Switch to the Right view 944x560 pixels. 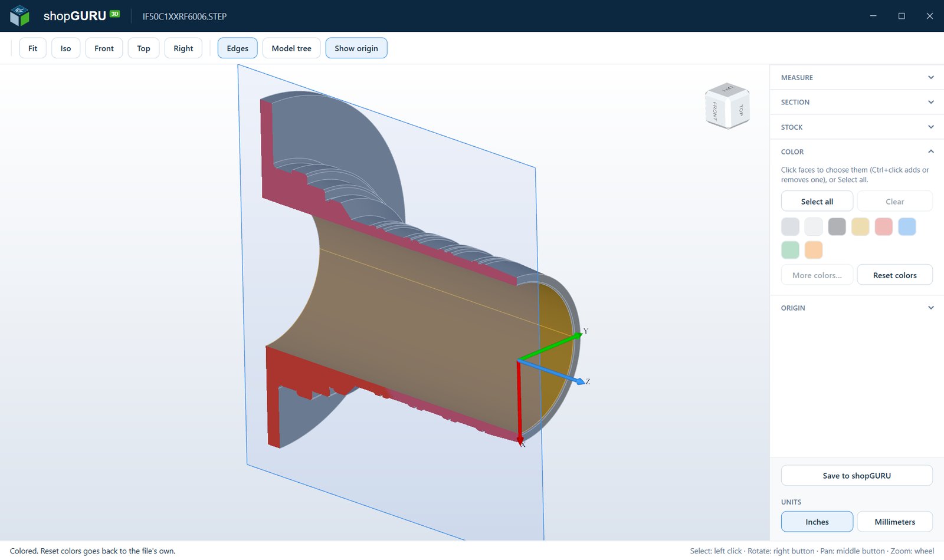click(x=183, y=48)
